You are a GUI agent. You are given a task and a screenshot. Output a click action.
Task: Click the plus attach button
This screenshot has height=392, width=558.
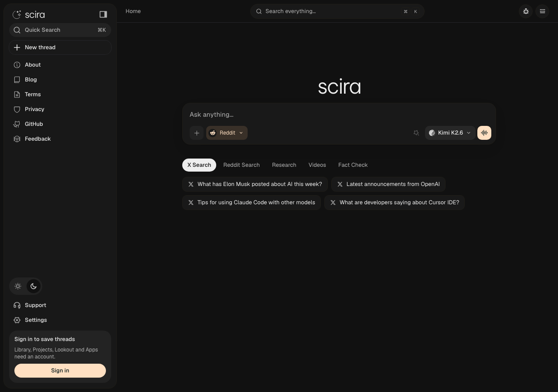[197, 133]
